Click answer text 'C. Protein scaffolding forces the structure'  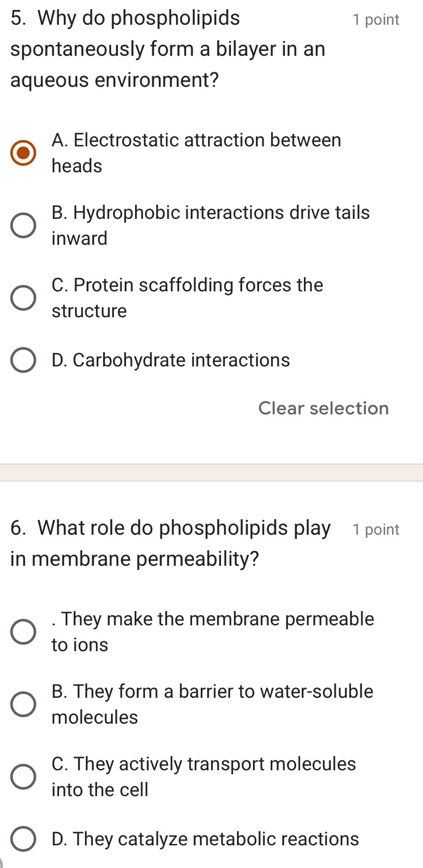coord(187,298)
